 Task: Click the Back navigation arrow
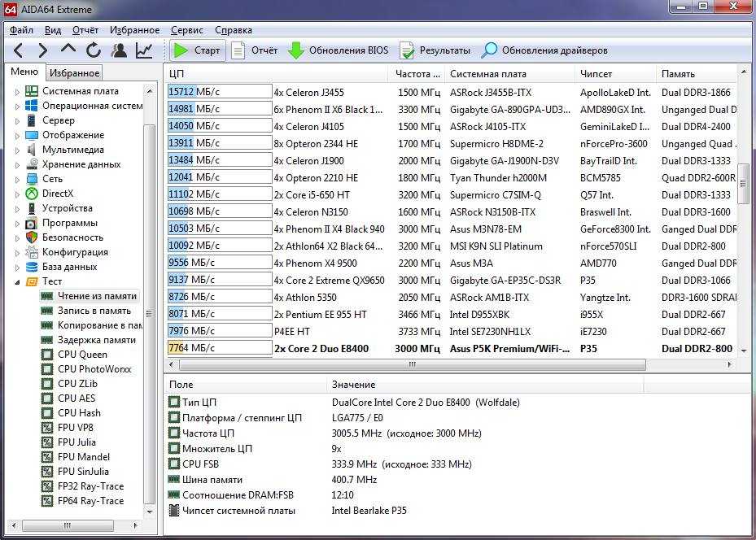[18, 50]
